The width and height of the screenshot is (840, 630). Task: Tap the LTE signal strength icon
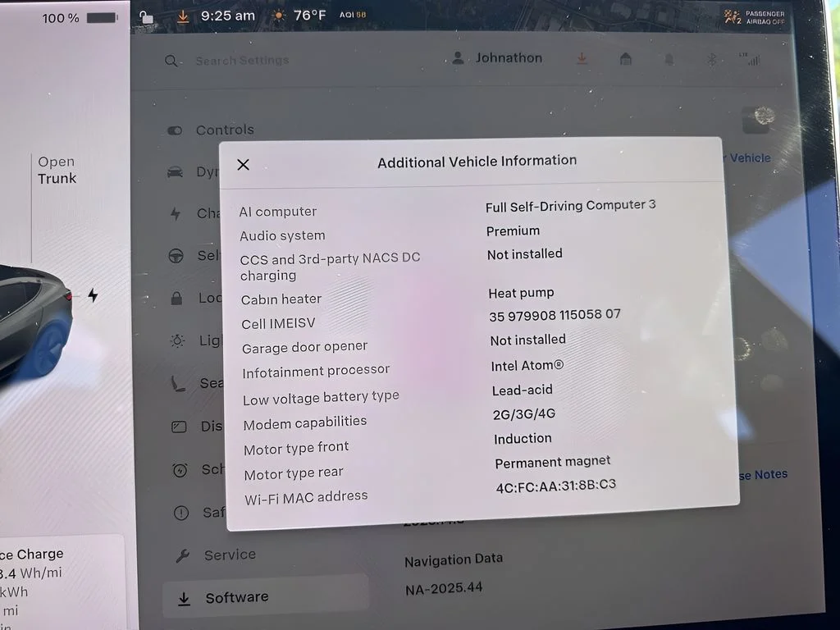click(x=751, y=59)
